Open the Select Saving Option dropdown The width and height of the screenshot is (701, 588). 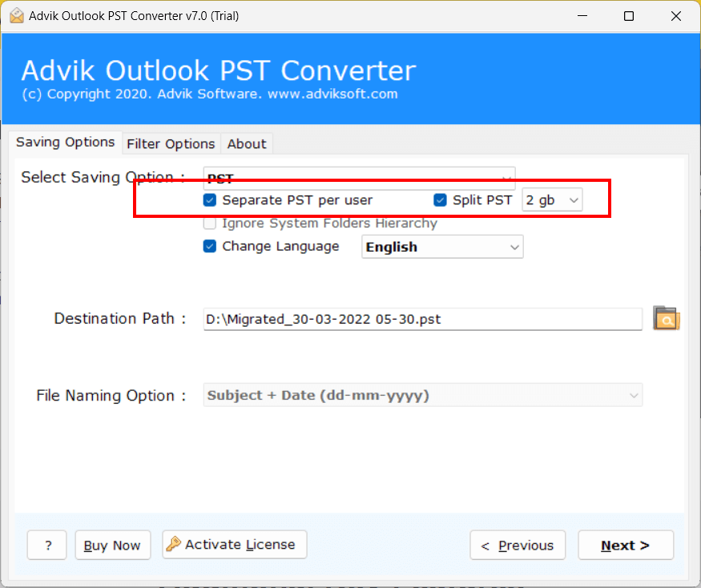click(359, 178)
